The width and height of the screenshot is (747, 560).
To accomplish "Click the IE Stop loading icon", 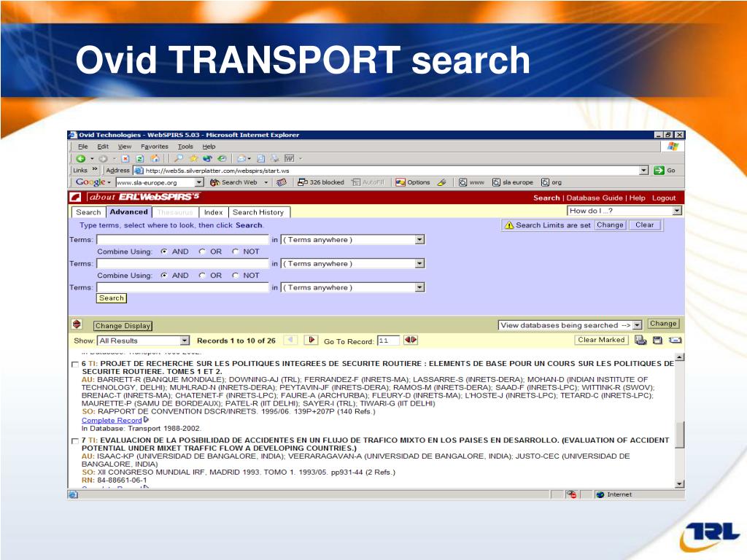I will 125,158.
